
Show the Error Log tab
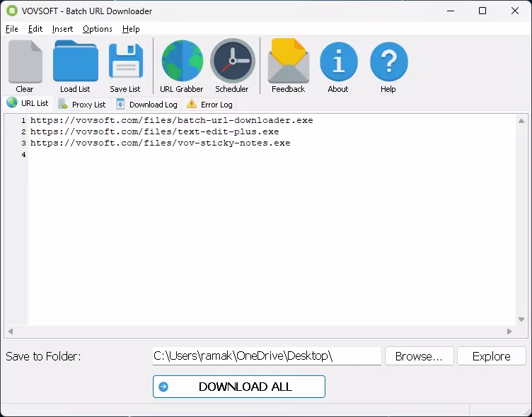click(209, 105)
